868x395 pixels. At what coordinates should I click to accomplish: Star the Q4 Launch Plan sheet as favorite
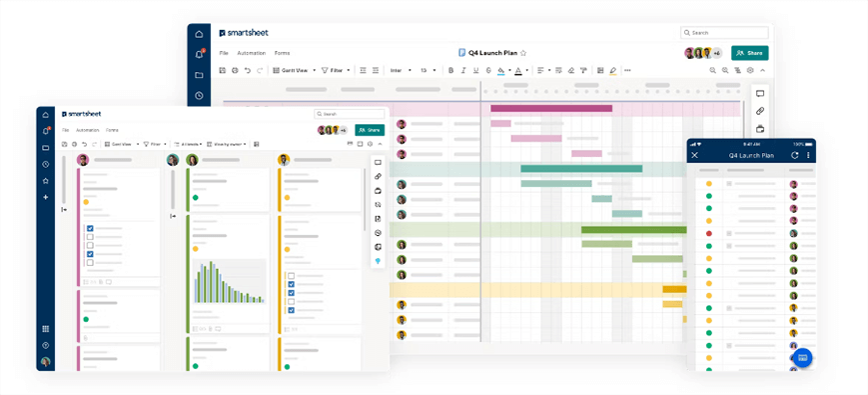523,53
